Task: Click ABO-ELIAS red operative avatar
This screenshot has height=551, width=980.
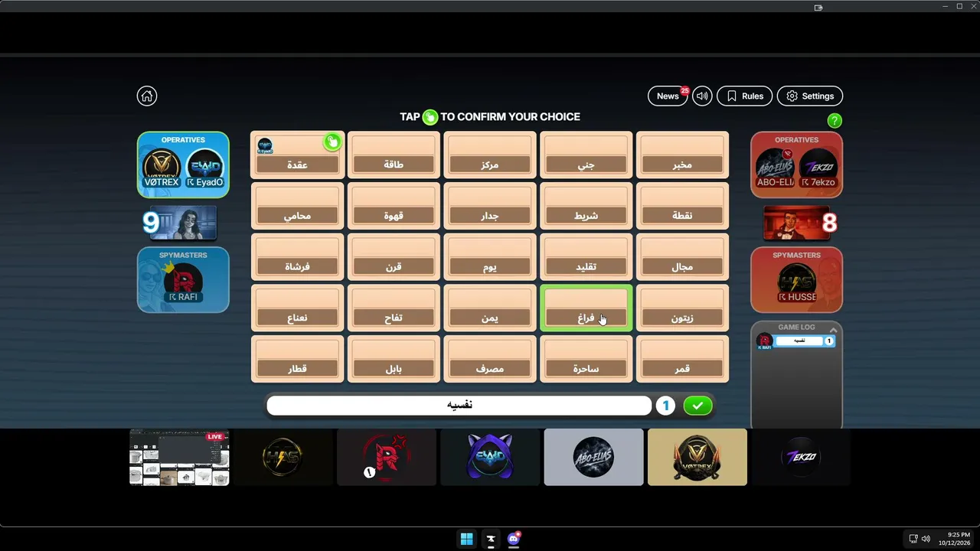Action: (x=775, y=168)
